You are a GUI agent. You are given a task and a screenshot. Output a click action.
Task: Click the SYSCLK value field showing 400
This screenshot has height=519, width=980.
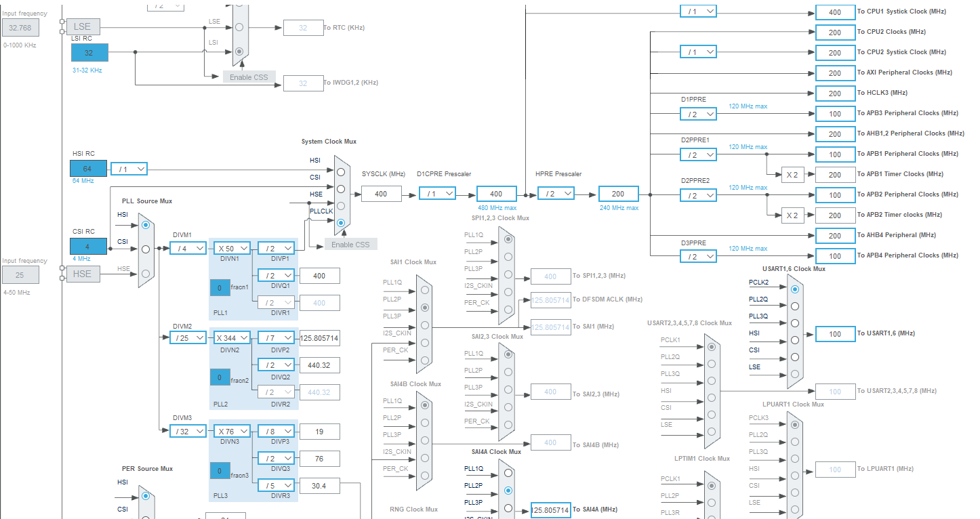pos(382,193)
